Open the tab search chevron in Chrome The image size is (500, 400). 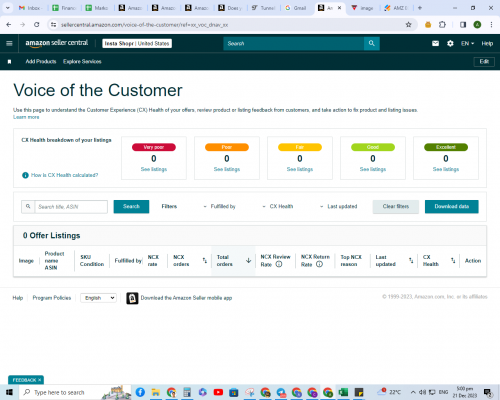[x=8, y=8]
